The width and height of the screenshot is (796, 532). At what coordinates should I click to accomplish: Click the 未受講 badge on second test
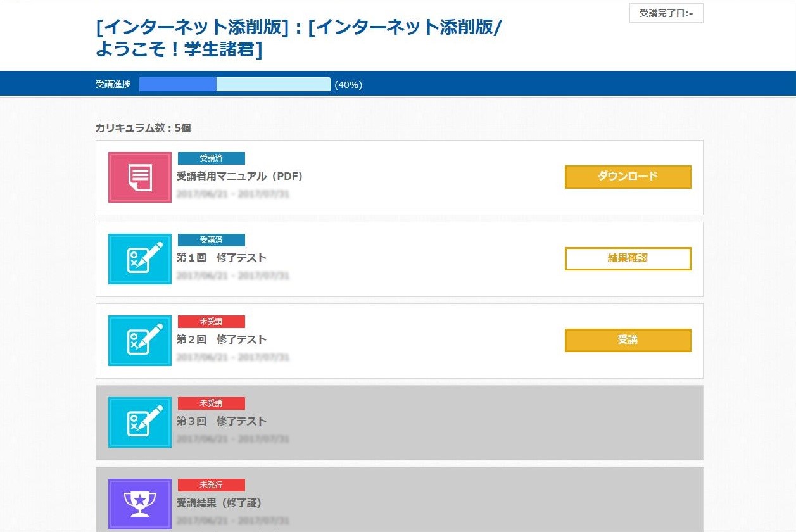click(212, 322)
